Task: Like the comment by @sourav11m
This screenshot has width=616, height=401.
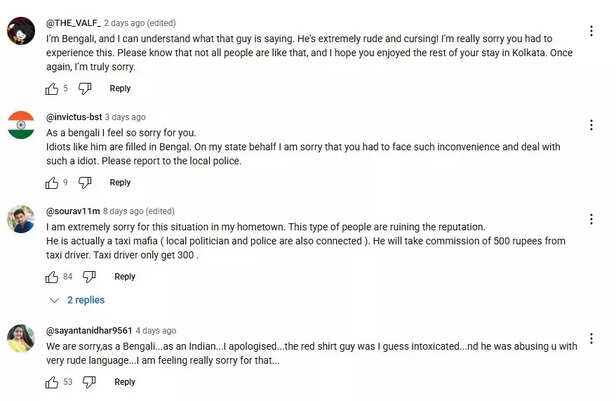Action: click(52, 277)
